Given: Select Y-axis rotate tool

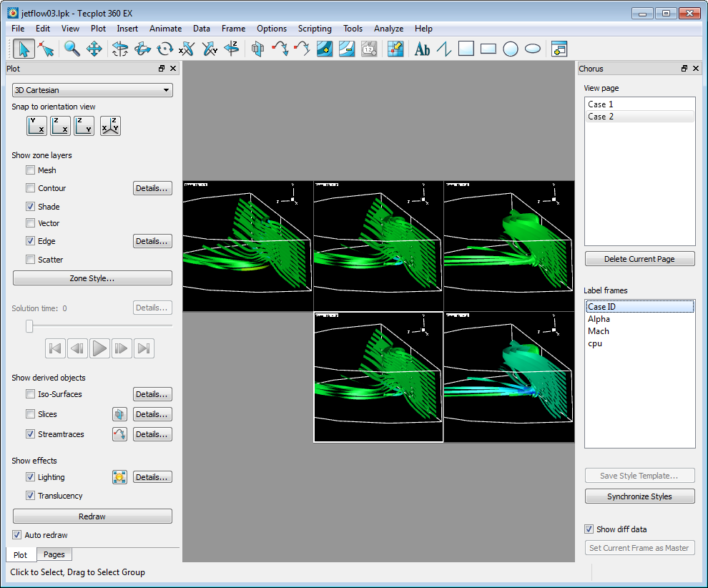Looking at the screenshot, I should click(209, 49).
